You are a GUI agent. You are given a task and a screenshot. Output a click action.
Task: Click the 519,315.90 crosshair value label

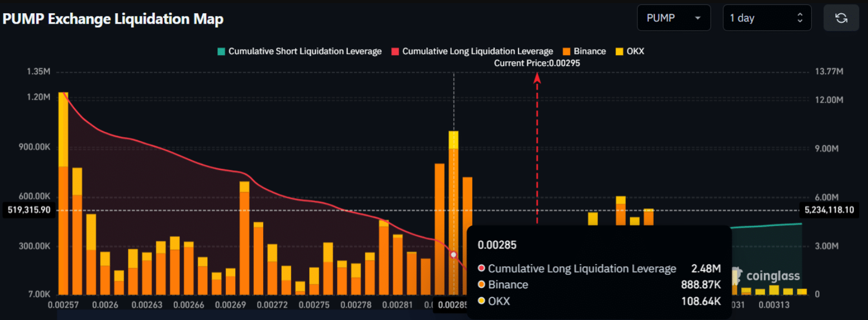[x=29, y=210]
